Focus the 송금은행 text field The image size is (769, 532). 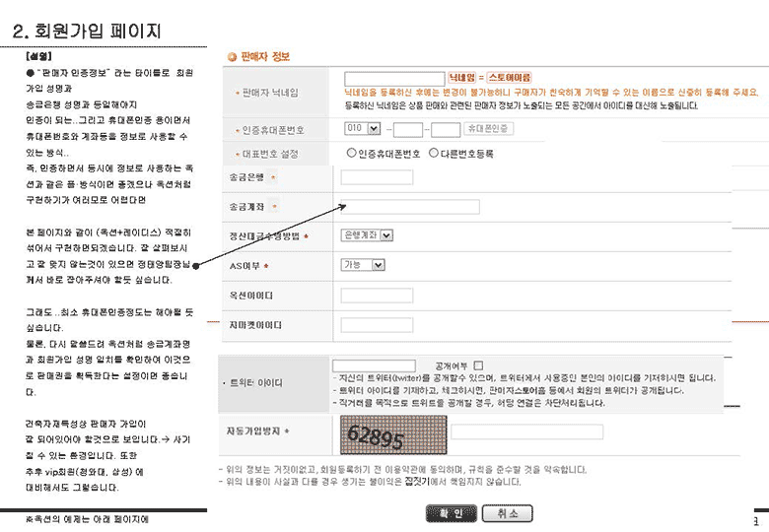tap(377, 177)
